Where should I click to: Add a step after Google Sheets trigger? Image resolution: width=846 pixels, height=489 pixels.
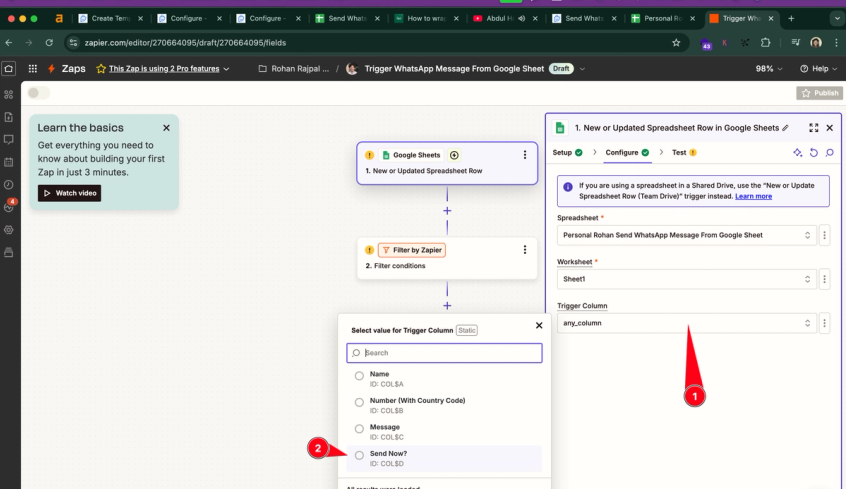447,210
